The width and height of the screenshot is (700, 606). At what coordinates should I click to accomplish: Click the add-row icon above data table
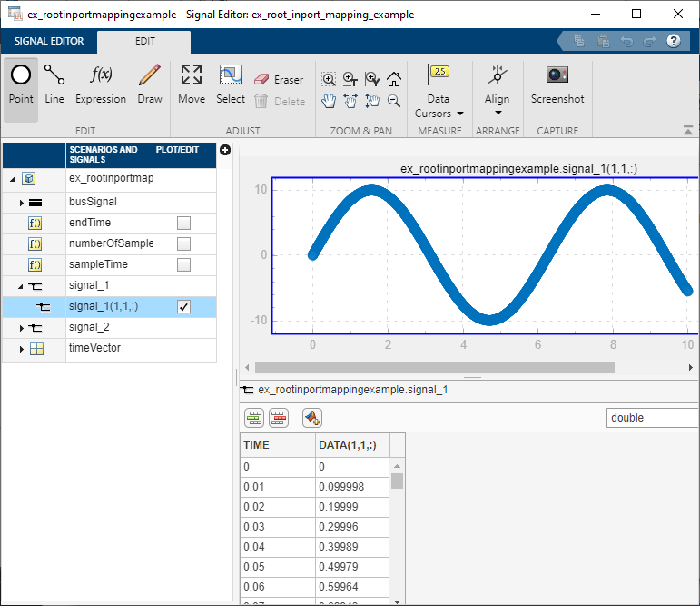click(255, 418)
